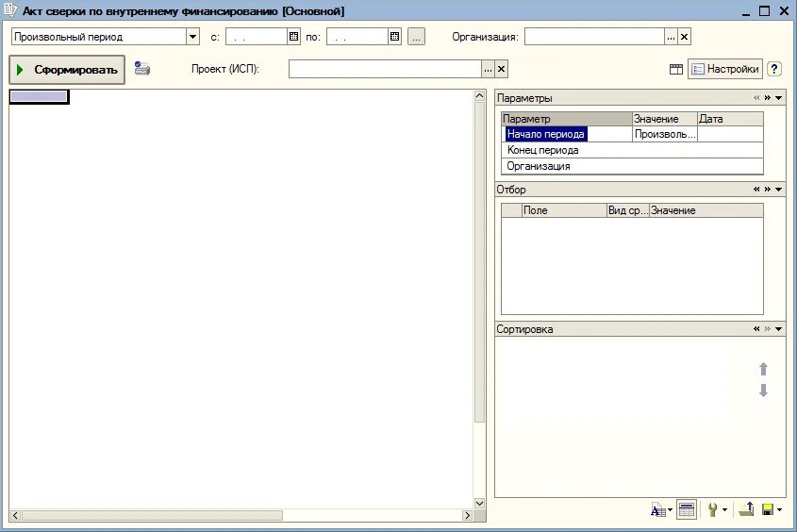
Task: Click into the Проект (ИСП) field
Action: pos(385,69)
